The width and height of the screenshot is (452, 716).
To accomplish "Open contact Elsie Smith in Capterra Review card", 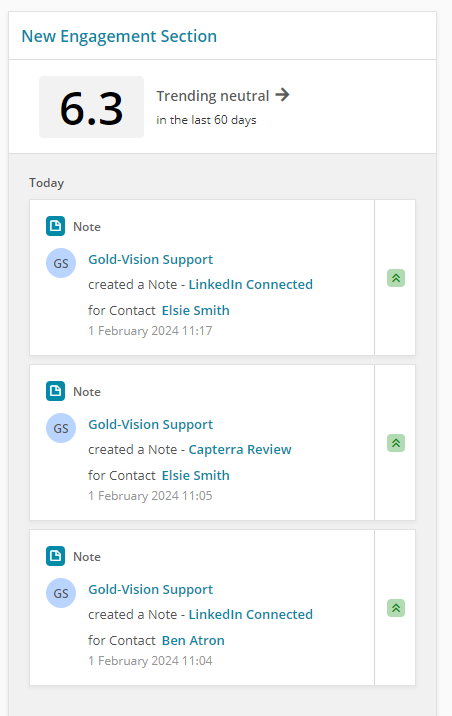I will pyautogui.click(x=195, y=475).
